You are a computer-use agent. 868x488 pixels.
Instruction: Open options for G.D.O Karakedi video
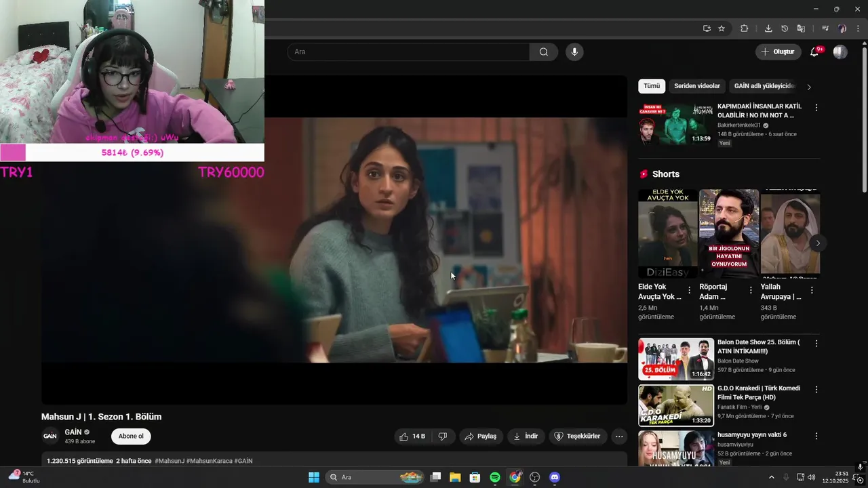coord(816,390)
